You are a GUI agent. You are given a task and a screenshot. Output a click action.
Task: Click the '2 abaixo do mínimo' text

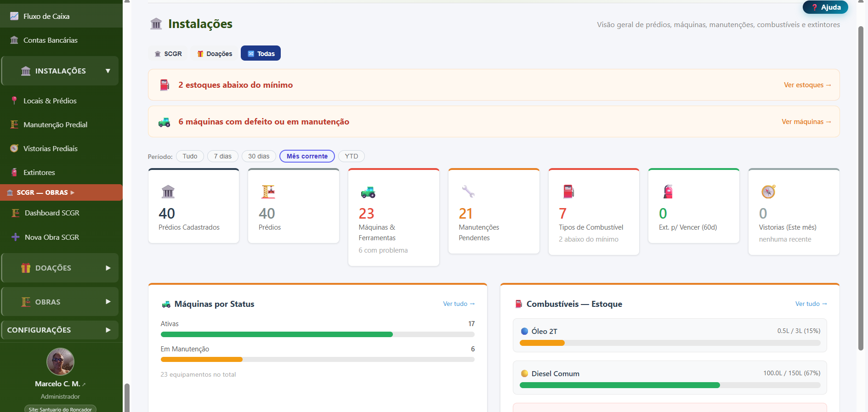tap(589, 239)
